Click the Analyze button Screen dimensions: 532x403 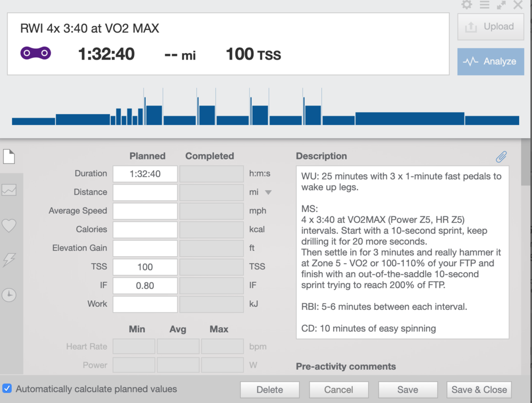(x=490, y=62)
